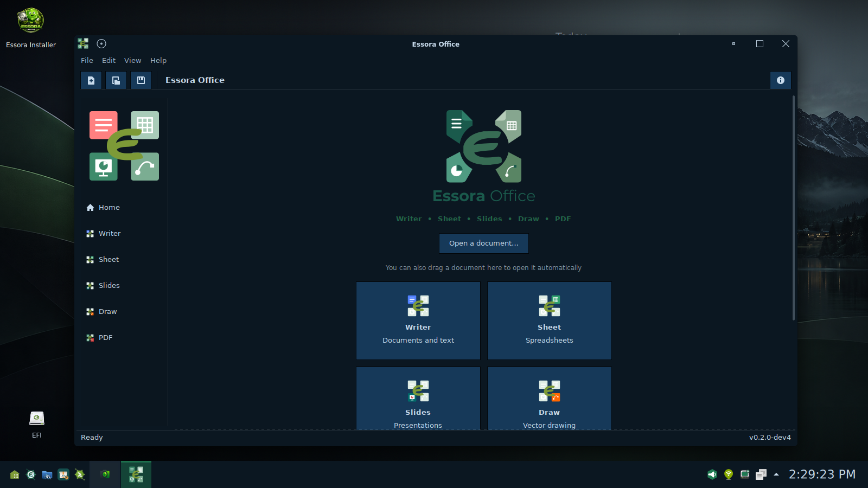The height and width of the screenshot is (488, 868).
Task: Open the File menu
Action: pyautogui.click(x=87, y=60)
